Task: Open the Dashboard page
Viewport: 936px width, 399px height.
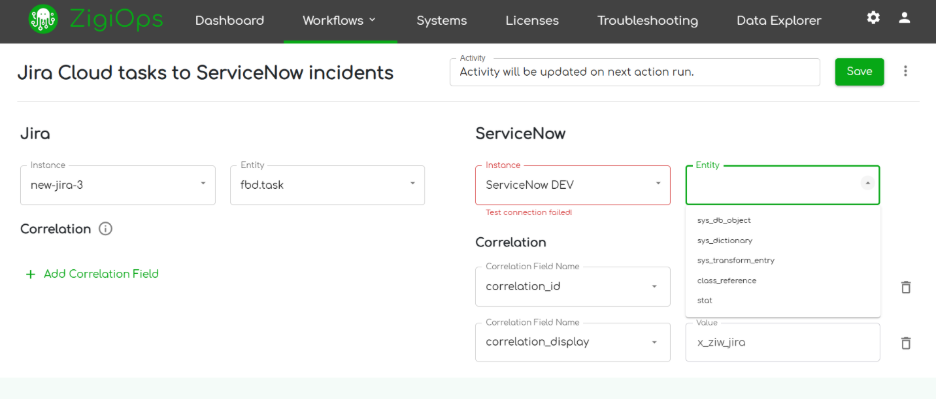Action: (x=230, y=20)
